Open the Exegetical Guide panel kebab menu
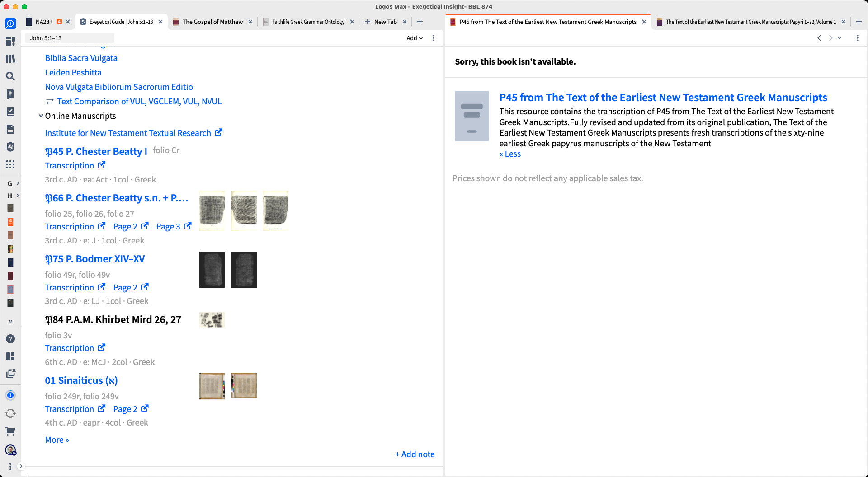Viewport: 868px width, 477px height. [434, 38]
